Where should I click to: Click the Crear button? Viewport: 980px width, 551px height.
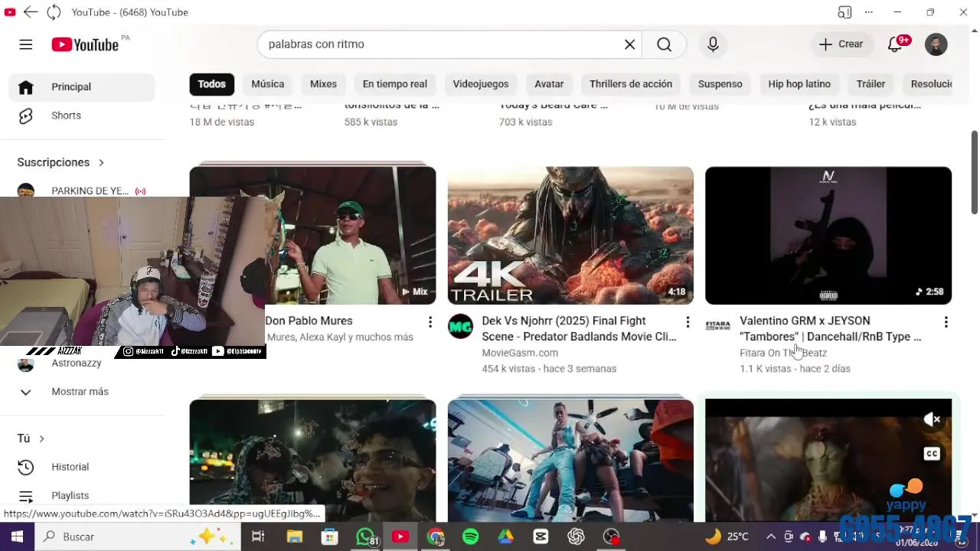[841, 44]
